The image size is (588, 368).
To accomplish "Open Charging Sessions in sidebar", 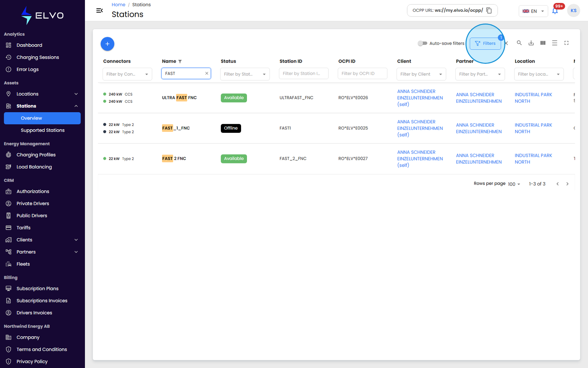I will (x=38, y=57).
